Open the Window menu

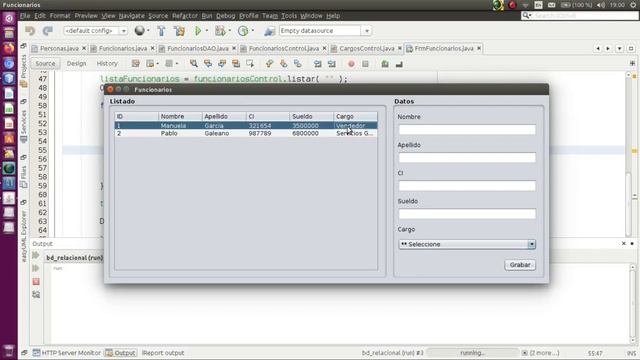pos(311,16)
